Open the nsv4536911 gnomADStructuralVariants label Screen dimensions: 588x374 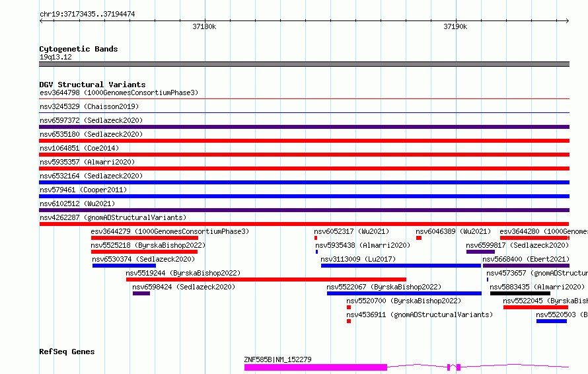420,315
